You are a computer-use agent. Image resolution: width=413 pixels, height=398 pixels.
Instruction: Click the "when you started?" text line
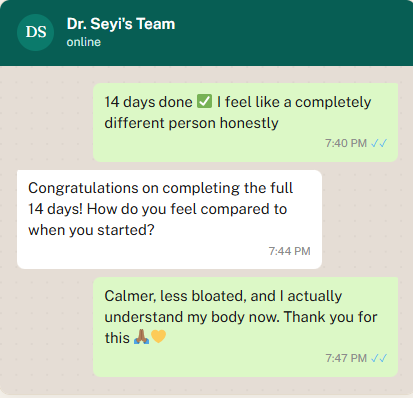click(91, 230)
